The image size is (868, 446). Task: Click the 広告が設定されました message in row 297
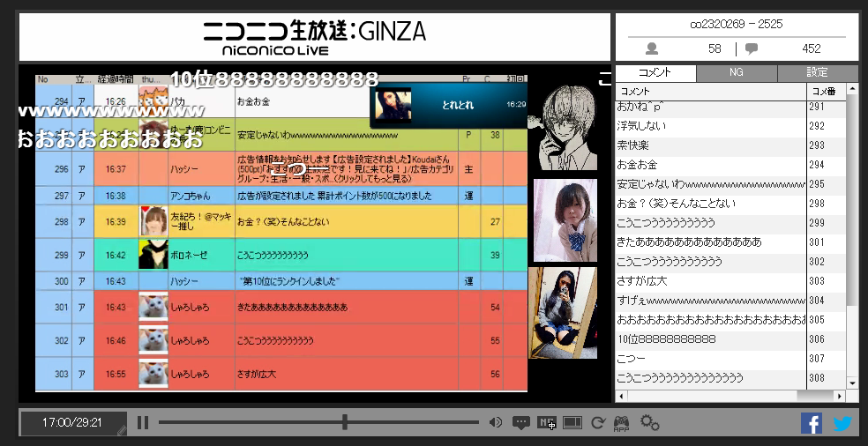tap(335, 196)
